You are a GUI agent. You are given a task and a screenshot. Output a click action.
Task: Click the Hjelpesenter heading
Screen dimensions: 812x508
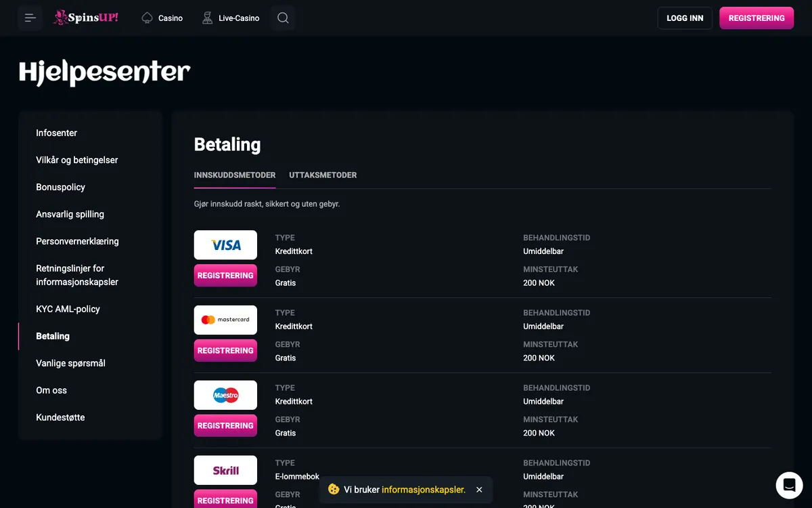105,72
